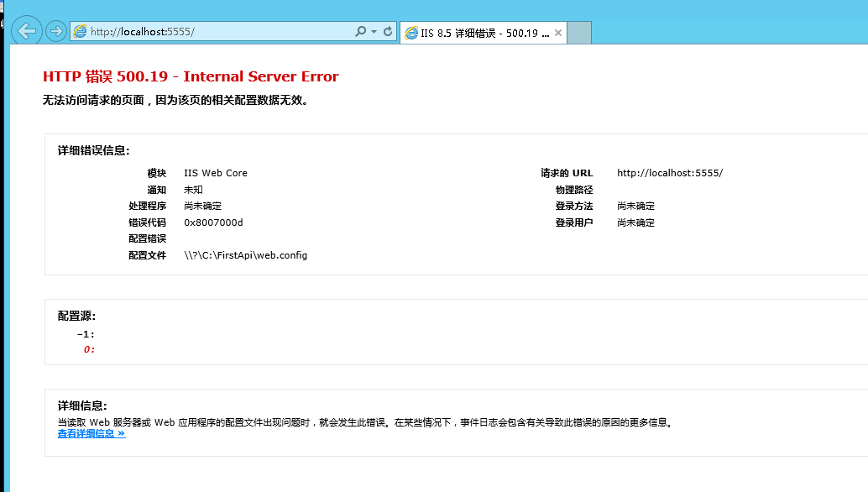Image resolution: width=868 pixels, height=492 pixels.
Task: Open the address bar autocomplete dropdown arrow
Action: (374, 32)
